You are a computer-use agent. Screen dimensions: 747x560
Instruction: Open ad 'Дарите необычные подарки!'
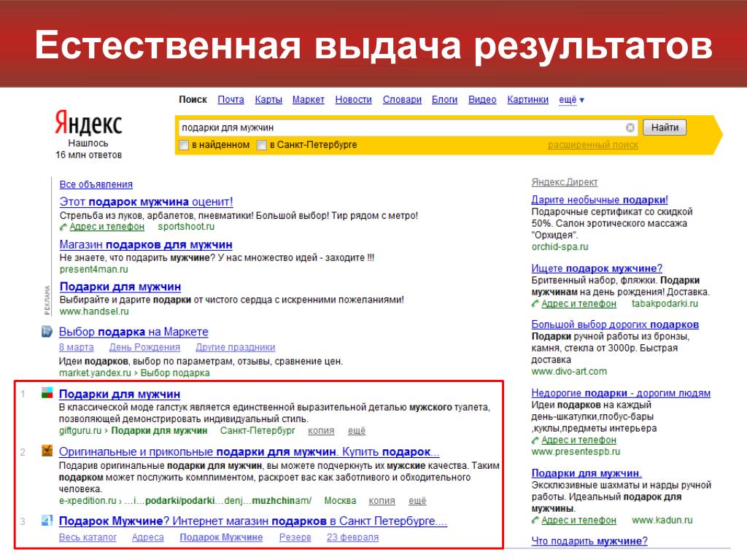pos(600,200)
